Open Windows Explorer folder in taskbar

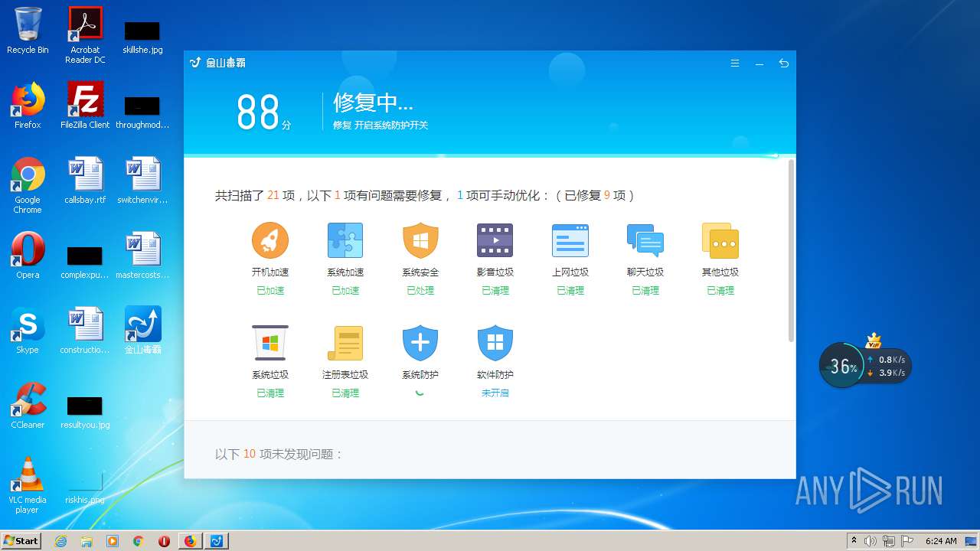pos(87,541)
